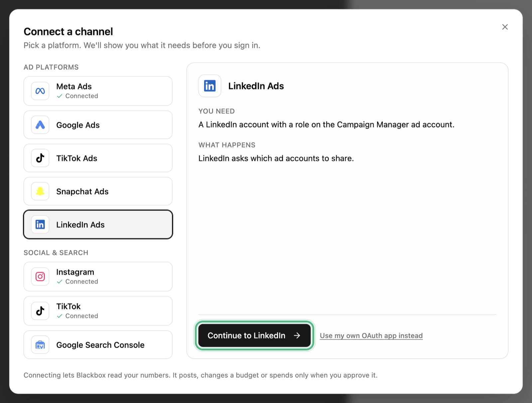Click the Connected status under Instagram

click(x=77, y=282)
